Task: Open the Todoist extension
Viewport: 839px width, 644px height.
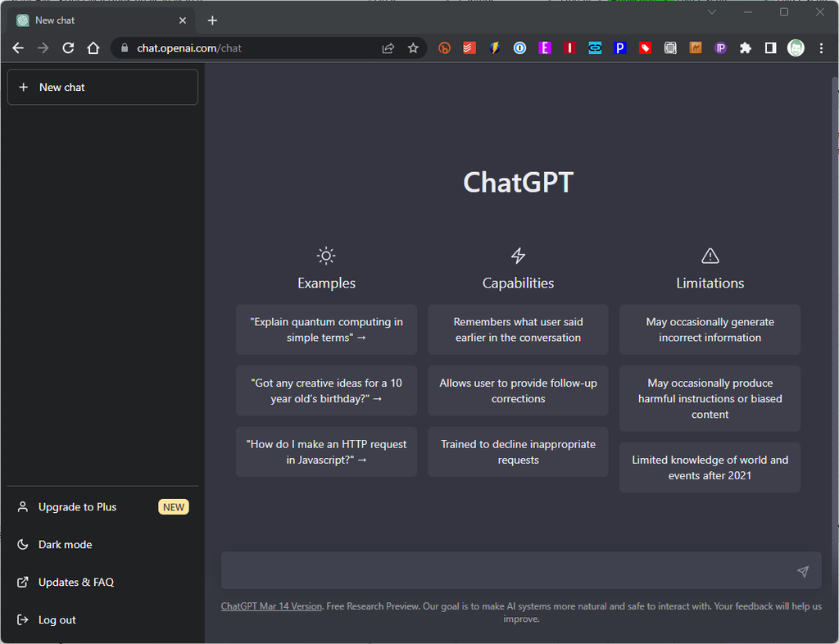Action: 469,48
